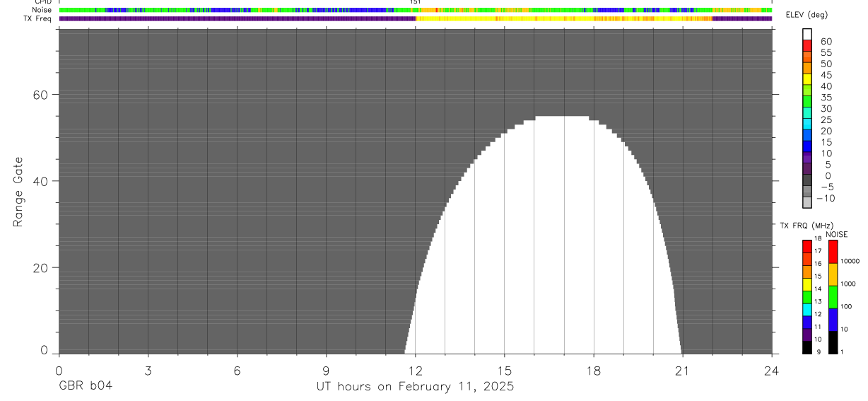868x401 pixels.
Task: Click the '35' label on the elevation colorbar
Action: 826,97
